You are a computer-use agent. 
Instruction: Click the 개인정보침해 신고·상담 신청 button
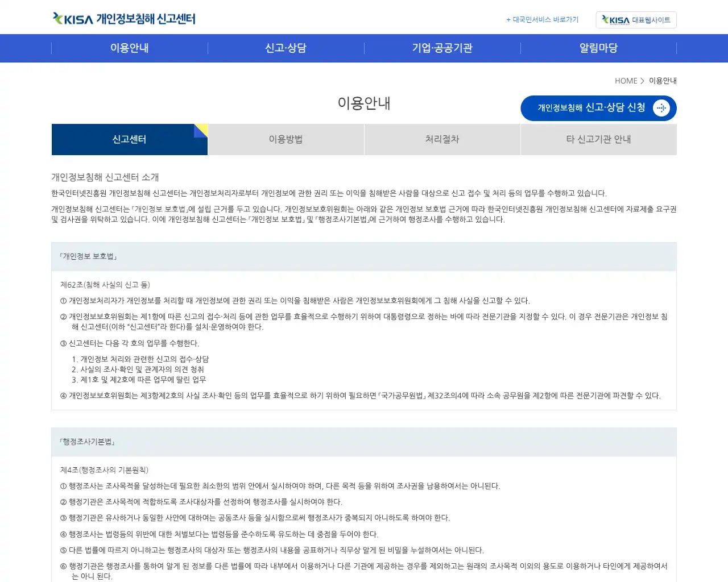[598, 108]
